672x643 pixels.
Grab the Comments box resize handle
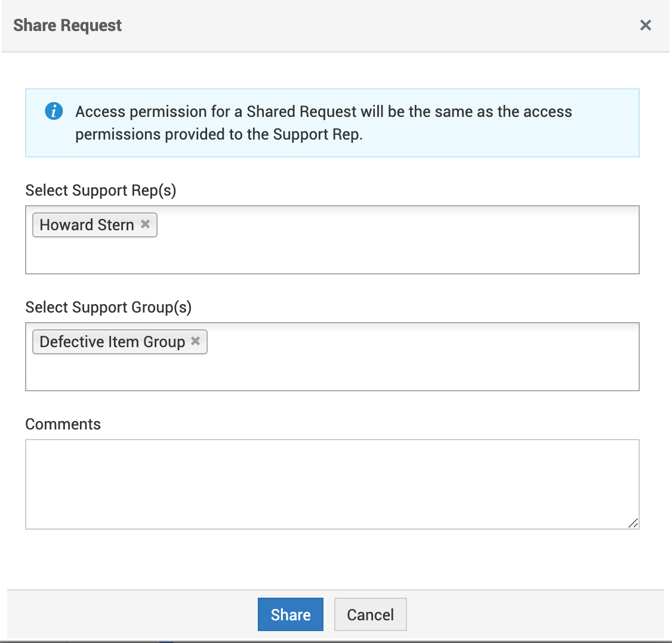click(x=633, y=523)
